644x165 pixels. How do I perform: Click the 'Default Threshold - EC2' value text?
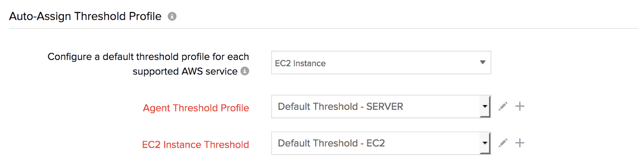[x=331, y=143]
